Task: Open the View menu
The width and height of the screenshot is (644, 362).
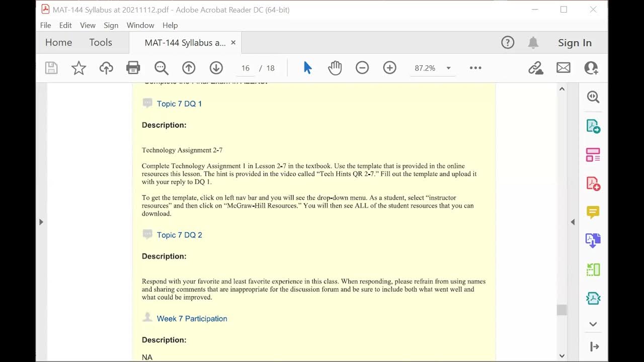Action: [x=88, y=25]
